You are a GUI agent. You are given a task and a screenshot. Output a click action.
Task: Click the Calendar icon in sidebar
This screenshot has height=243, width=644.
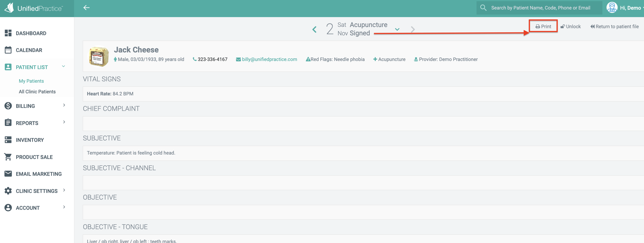[8, 50]
